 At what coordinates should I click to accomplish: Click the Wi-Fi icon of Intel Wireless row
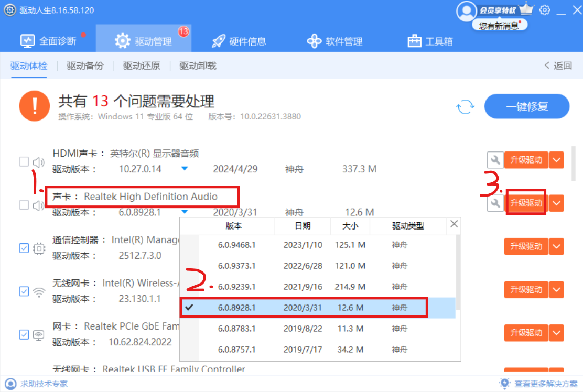(39, 292)
